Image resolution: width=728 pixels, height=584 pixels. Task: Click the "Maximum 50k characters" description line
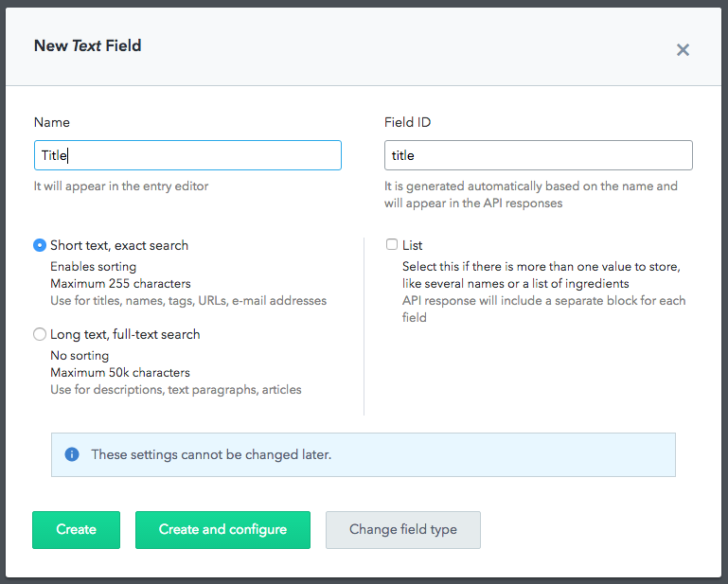[120, 372]
